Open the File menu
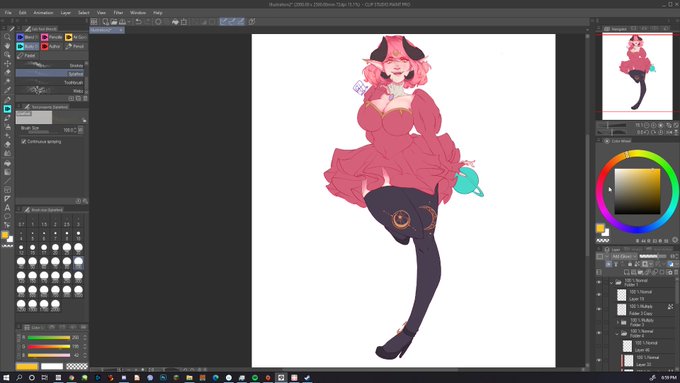 (8, 13)
